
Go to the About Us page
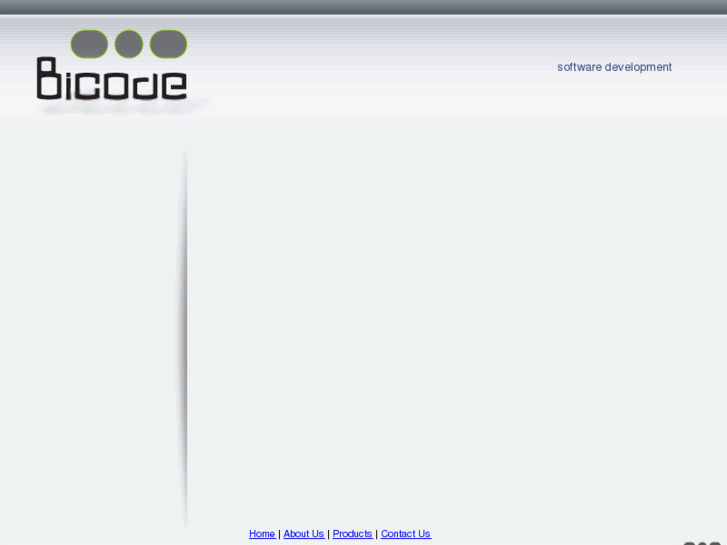(x=304, y=534)
